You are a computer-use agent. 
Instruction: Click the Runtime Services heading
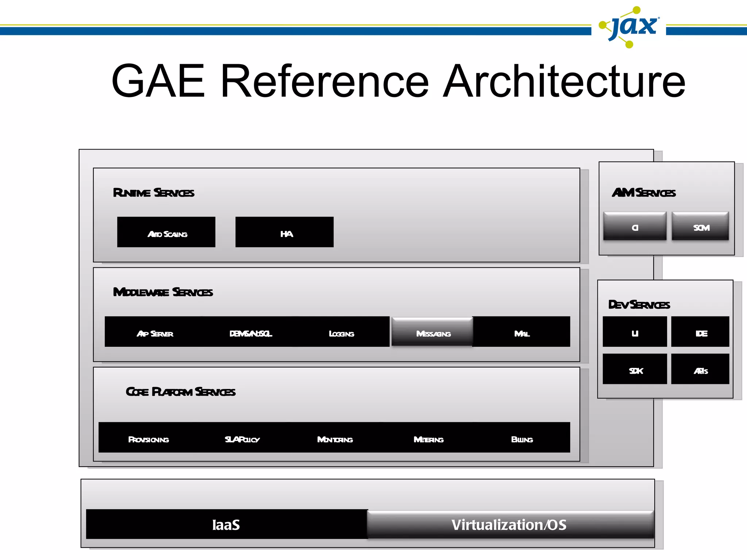[x=154, y=192]
